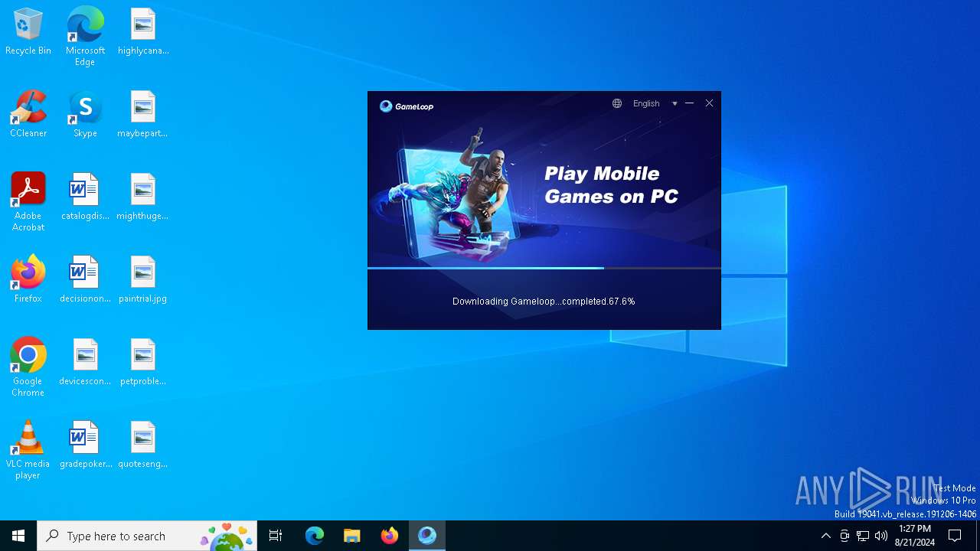Image resolution: width=980 pixels, height=551 pixels.
Task: Click the taskbar clock and date
Action: [x=915, y=536]
